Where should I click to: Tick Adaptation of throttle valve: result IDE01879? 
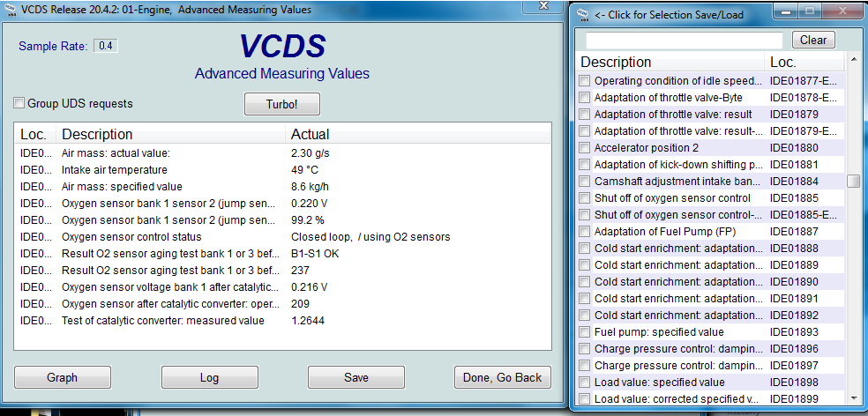pyautogui.click(x=585, y=115)
